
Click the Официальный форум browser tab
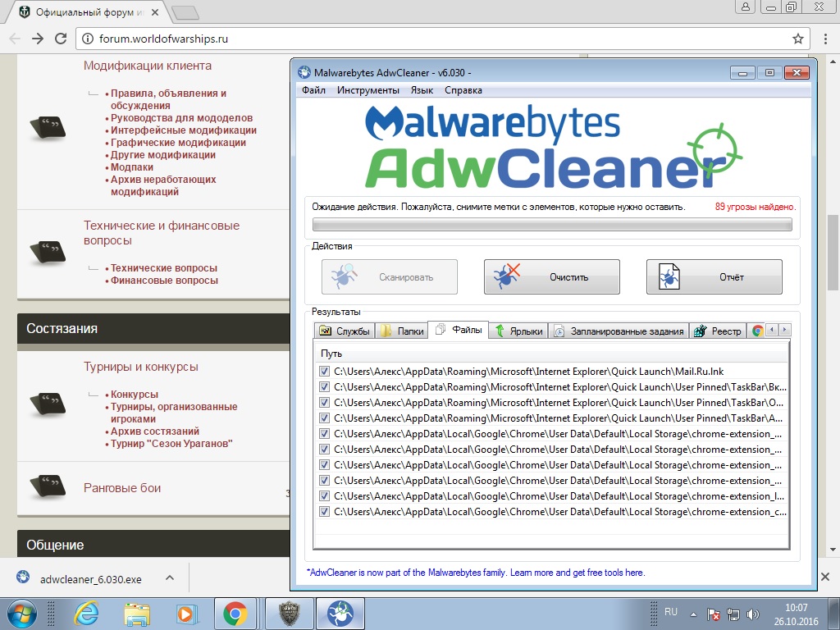tap(89, 11)
